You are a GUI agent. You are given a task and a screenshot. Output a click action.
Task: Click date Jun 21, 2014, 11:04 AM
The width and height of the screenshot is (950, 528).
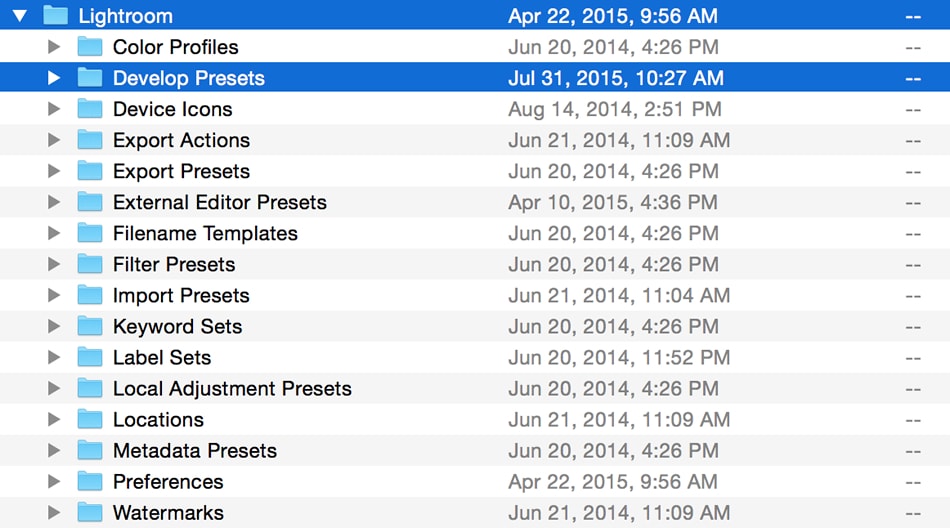click(x=619, y=296)
